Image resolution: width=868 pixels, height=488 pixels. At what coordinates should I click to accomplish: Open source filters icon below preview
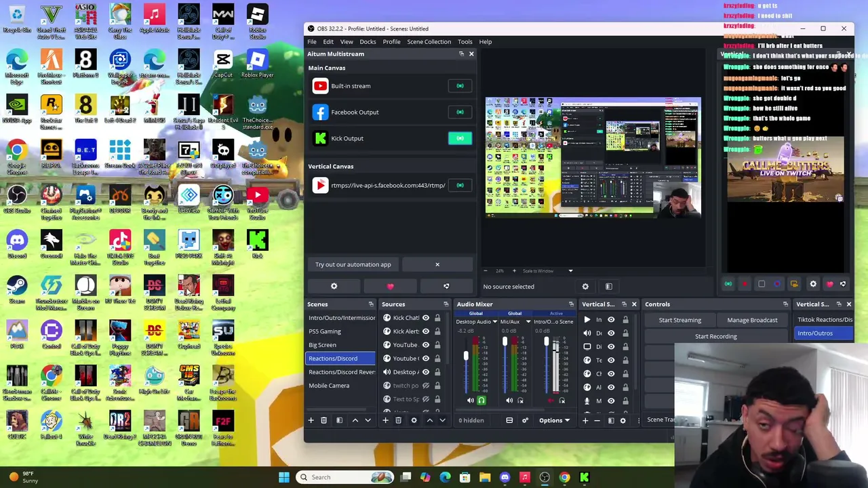click(x=608, y=287)
